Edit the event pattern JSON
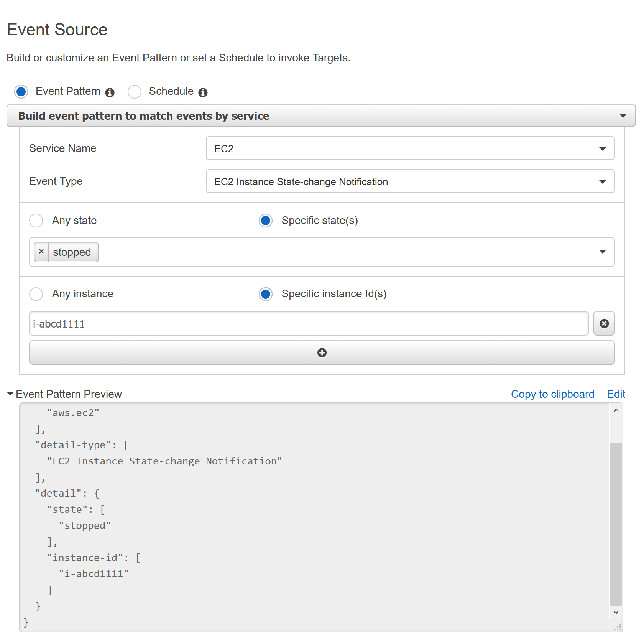 pyautogui.click(x=616, y=394)
